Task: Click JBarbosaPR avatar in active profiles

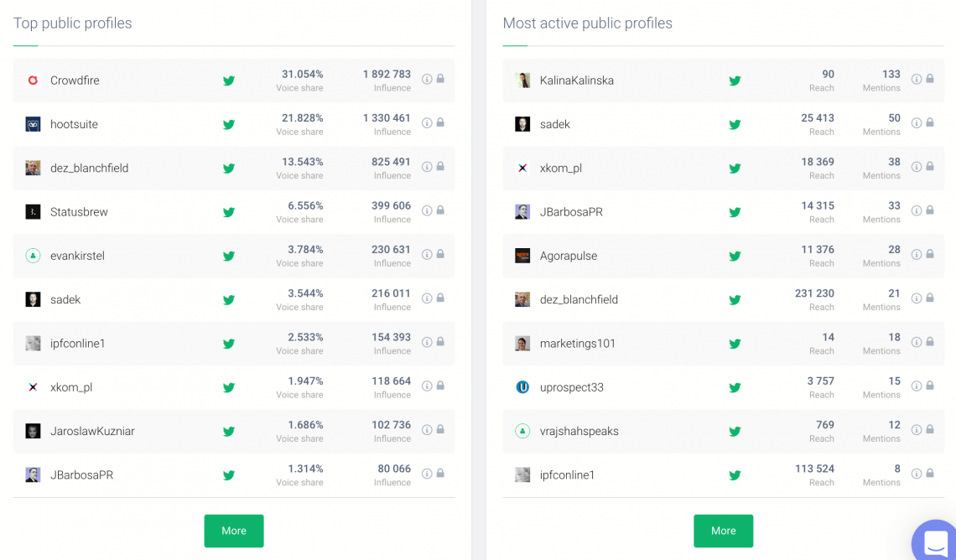Action: tap(522, 212)
